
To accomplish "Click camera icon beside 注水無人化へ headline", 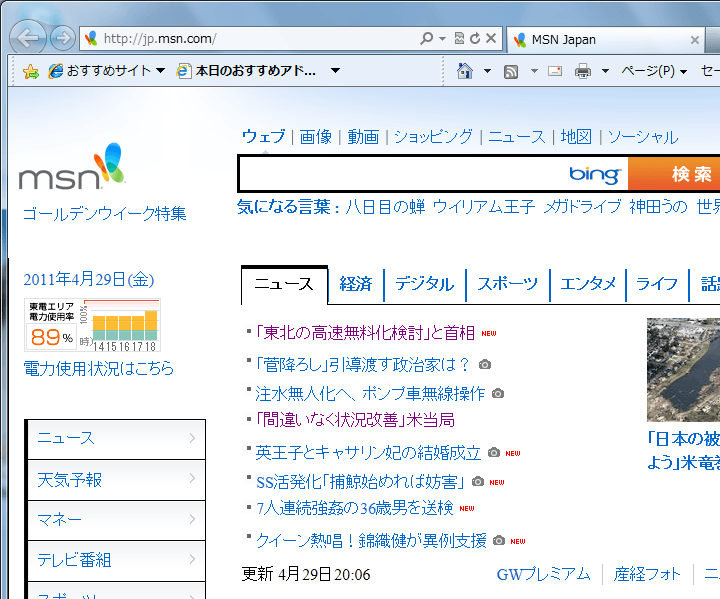I will 498,394.
